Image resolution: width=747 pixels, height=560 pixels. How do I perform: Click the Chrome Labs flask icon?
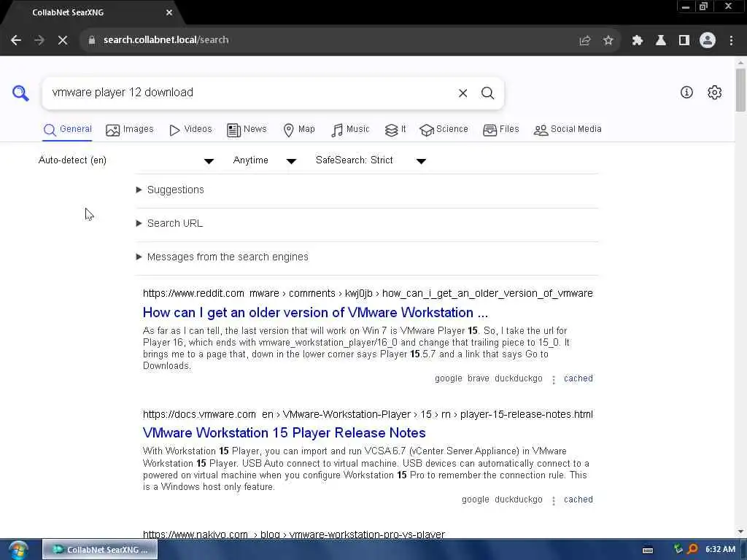pyautogui.click(x=661, y=41)
